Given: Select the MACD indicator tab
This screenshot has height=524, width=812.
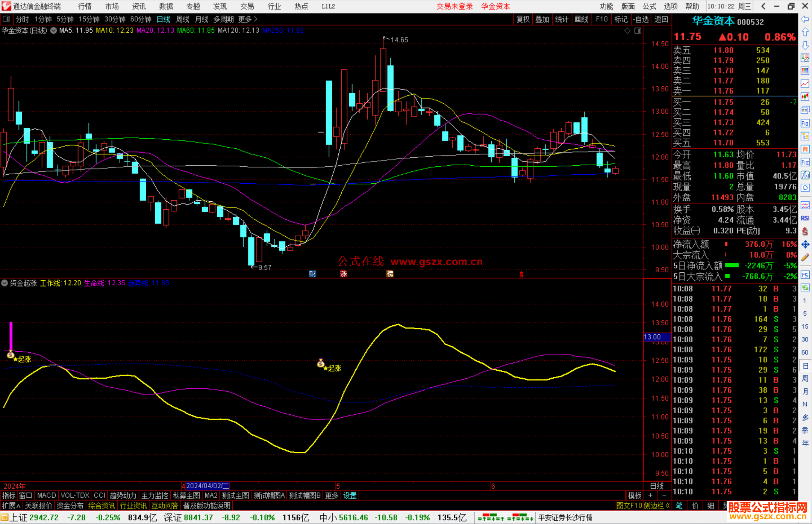Looking at the screenshot, I should tap(47, 495).
